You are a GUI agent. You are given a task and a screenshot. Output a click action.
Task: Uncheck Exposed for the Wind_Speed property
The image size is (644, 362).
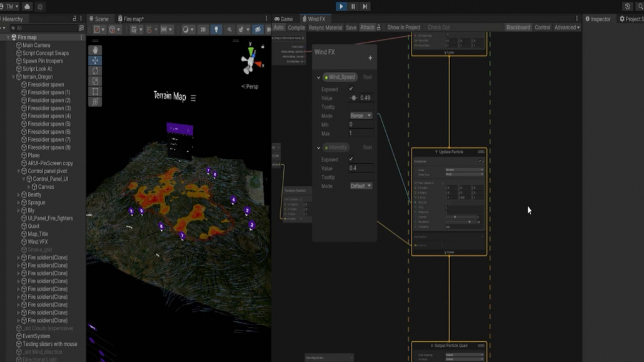point(351,89)
